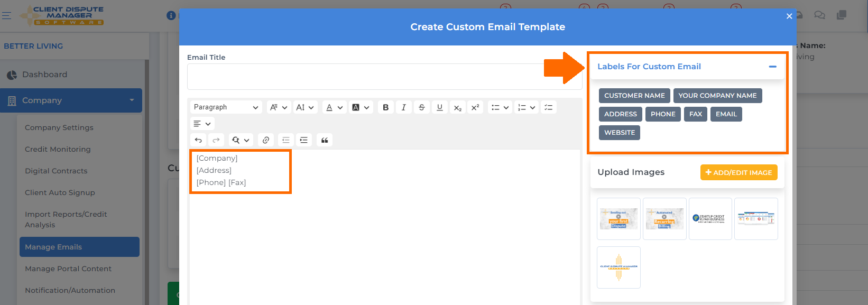Underline the selected text
The width and height of the screenshot is (868, 305).
tap(440, 107)
